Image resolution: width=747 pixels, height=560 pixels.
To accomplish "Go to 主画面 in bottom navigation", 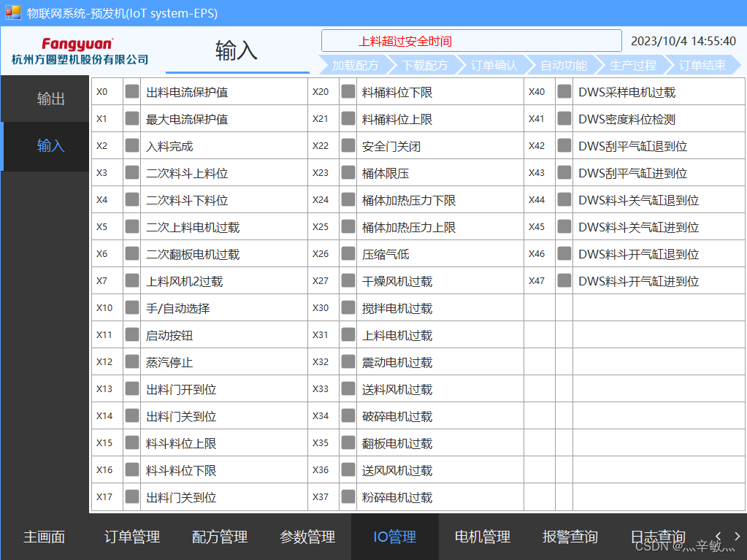I will (x=45, y=537).
